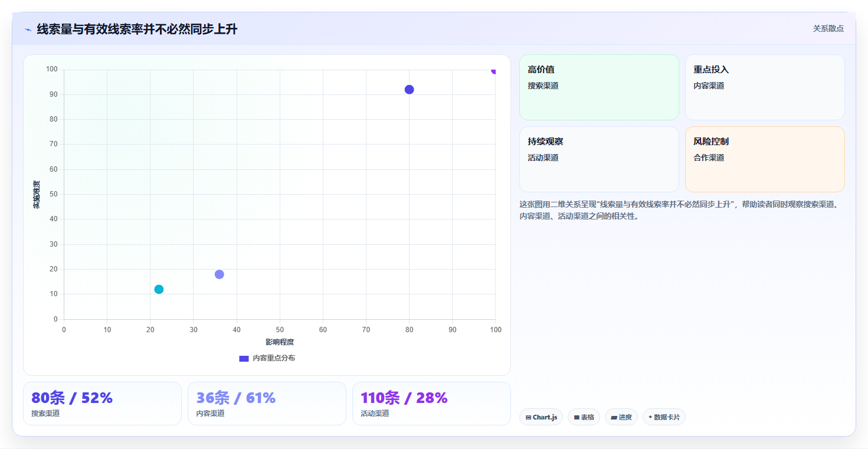
Task: Select the indigo data point near 80
Action: click(410, 90)
